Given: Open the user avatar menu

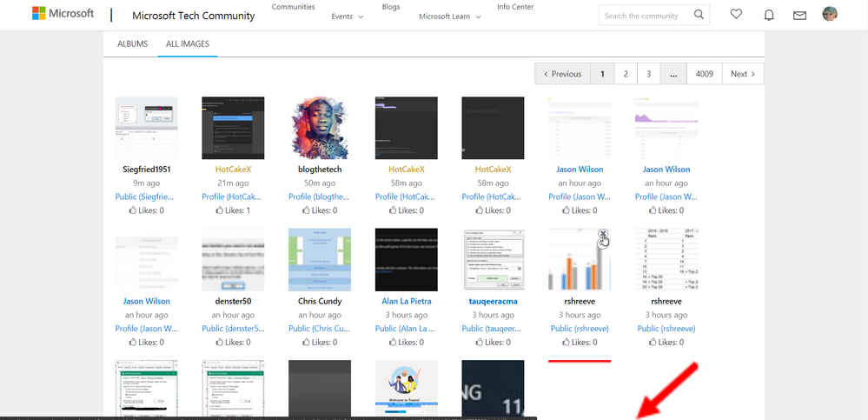Looking at the screenshot, I should (x=829, y=14).
